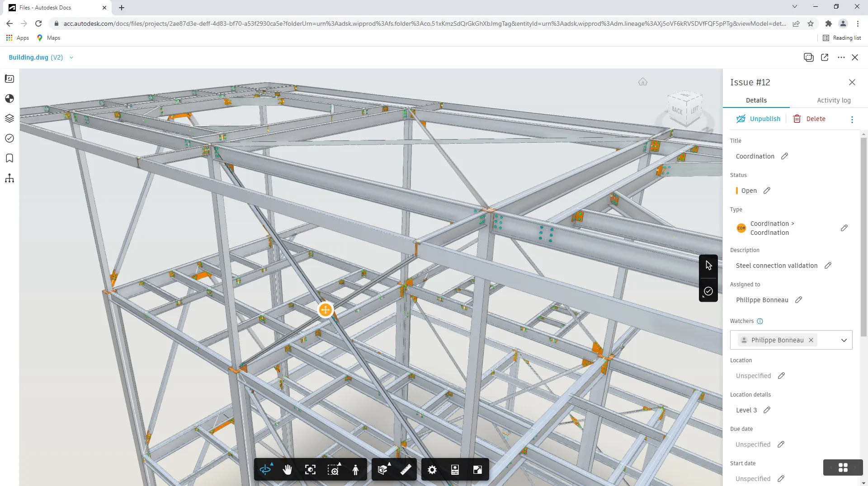The image size is (868, 486).
Task: Unpublish the issue
Action: click(758, 118)
